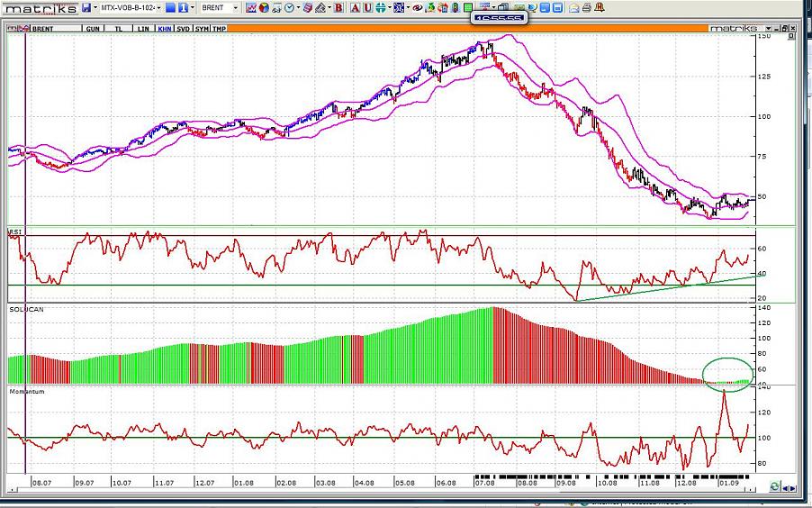812x508 pixels.
Task: Toggle the KHN button in chart header
Action: click(164, 29)
